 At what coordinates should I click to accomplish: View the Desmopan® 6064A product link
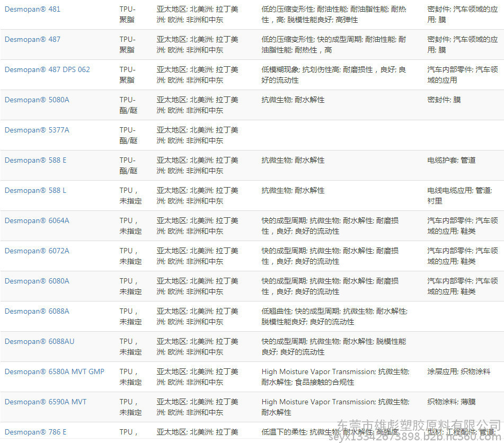tap(37, 221)
